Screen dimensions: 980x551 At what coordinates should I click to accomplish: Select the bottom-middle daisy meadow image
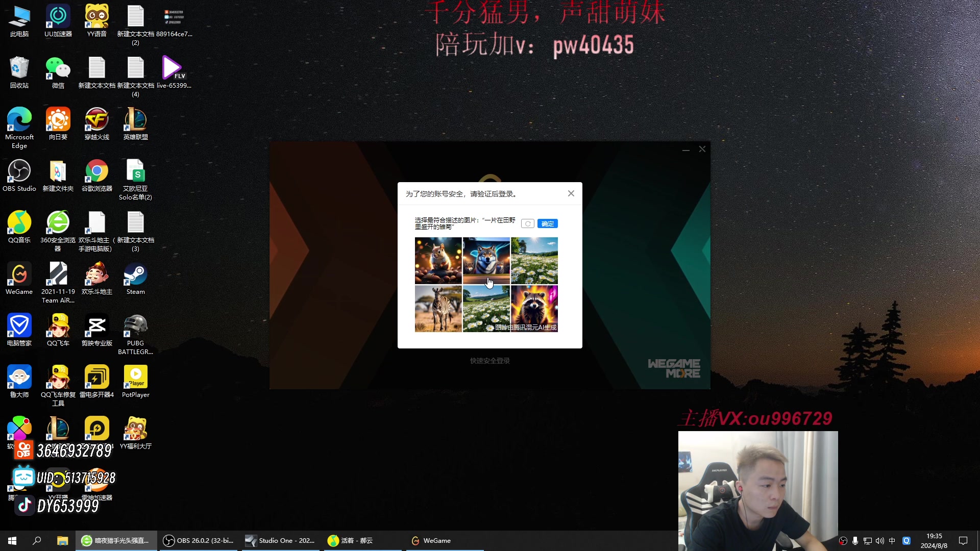(x=486, y=309)
